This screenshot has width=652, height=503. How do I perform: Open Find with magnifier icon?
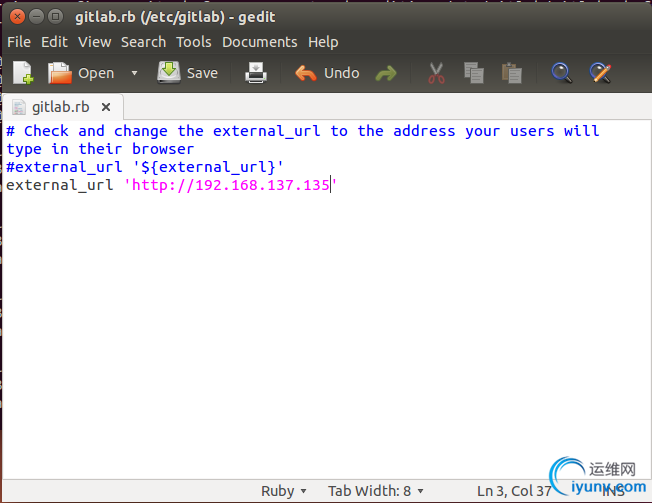point(561,73)
